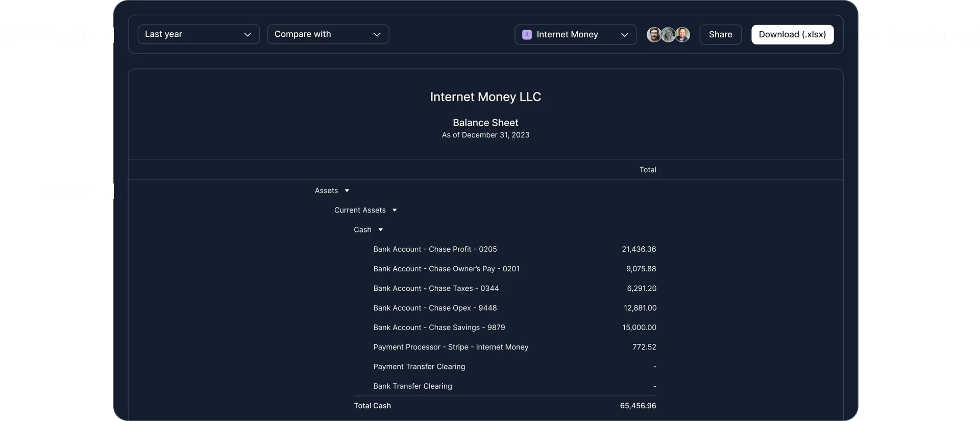Click the Assets section label
The height and width of the screenshot is (421, 980).
[x=326, y=191]
